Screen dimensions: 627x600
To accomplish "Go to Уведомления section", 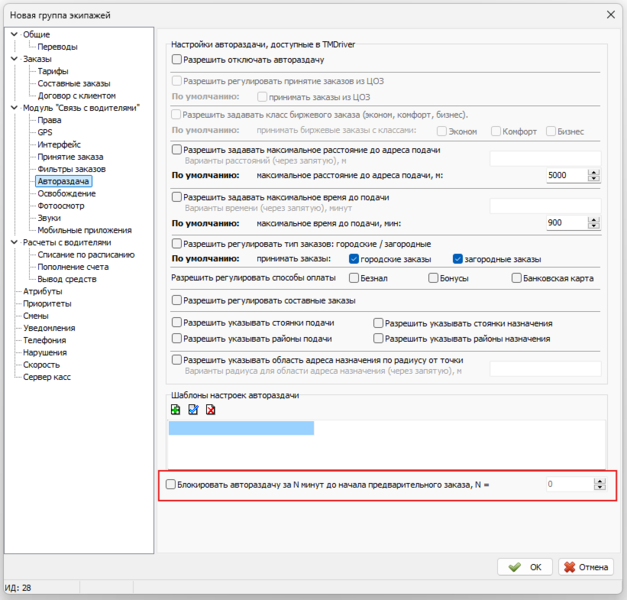I will pyautogui.click(x=49, y=328).
